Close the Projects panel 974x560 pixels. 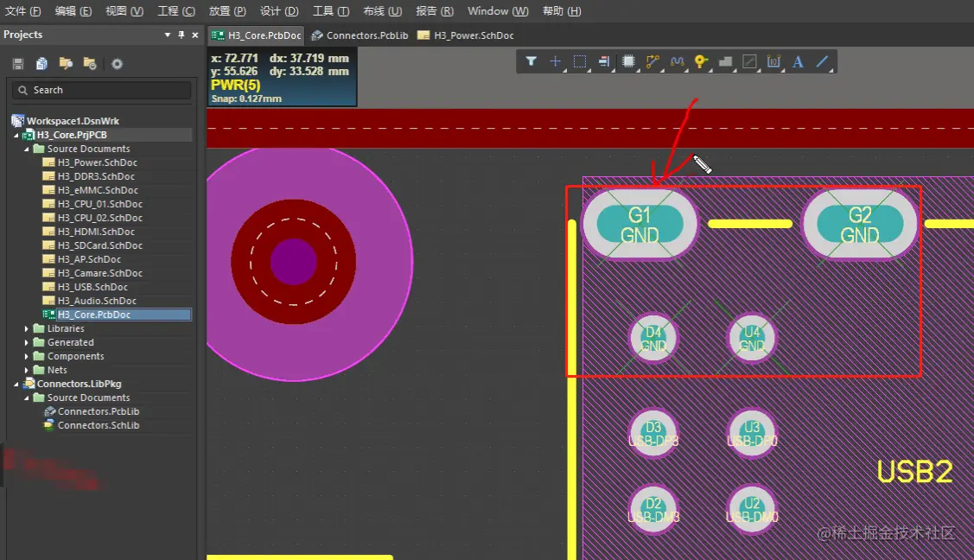(195, 35)
